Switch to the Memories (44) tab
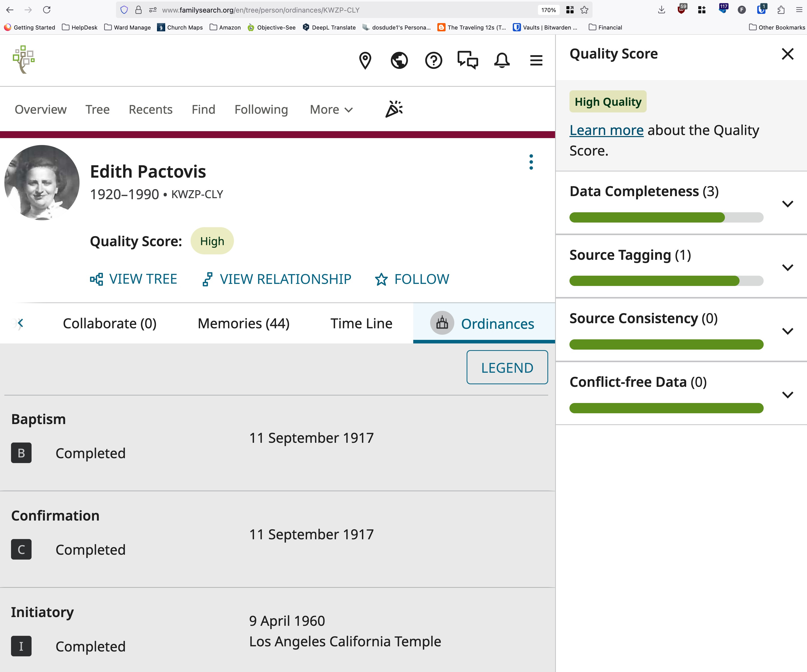Screen dimensions: 807x672 click(x=243, y=324)
